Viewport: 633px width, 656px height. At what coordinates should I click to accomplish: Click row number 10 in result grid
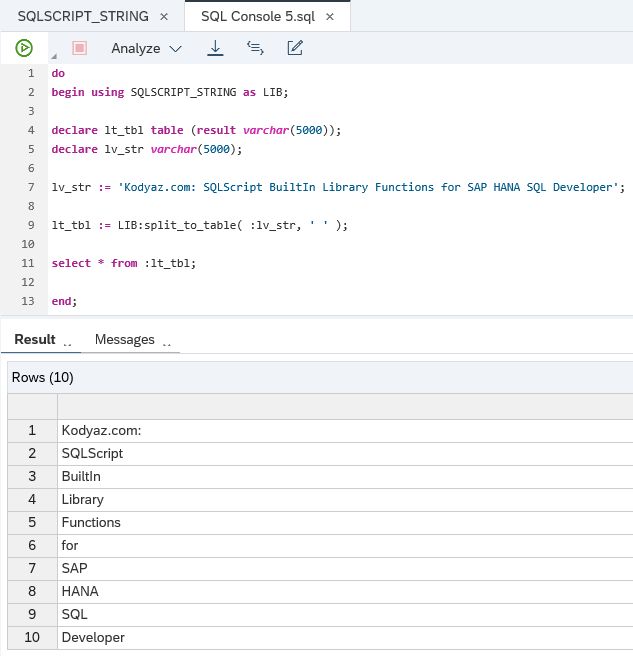tap(32, 638)
